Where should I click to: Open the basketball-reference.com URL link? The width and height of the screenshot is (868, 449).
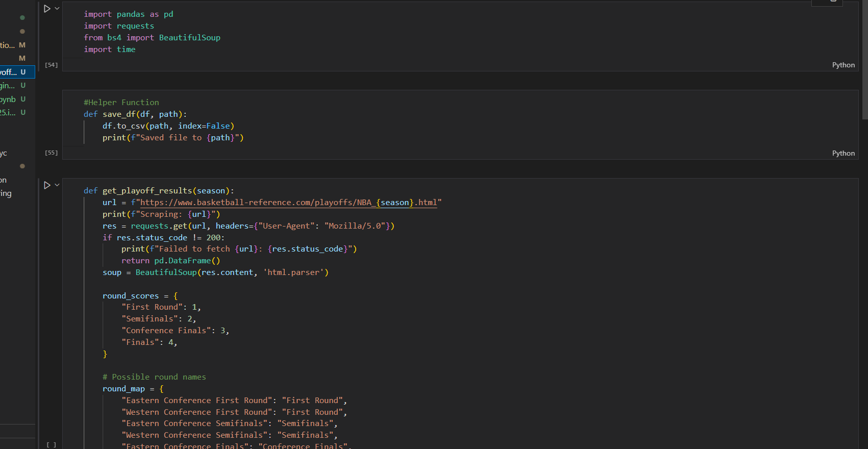[289, 203]
